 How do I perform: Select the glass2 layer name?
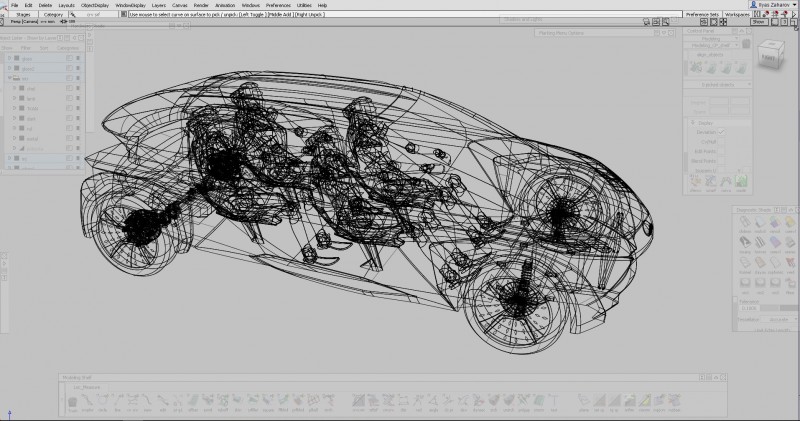click(x=28, y=68)
